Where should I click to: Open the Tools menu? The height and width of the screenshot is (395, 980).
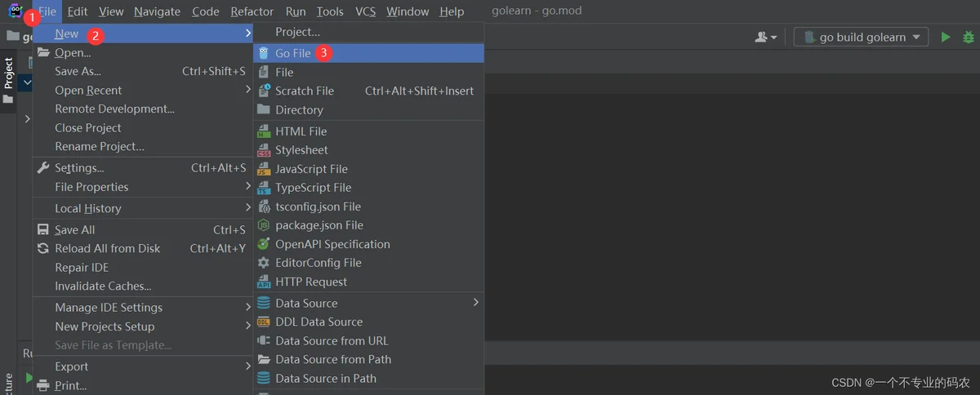point(330,11)
